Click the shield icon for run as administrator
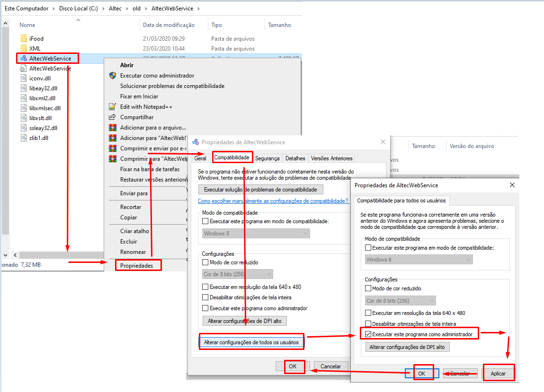 [x=112, y=76]
